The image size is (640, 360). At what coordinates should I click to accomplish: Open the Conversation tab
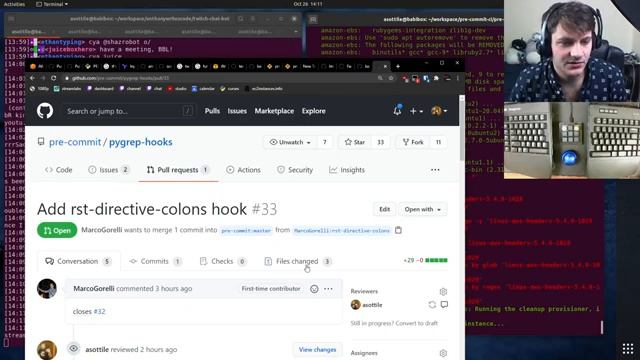tap(78, 261)
